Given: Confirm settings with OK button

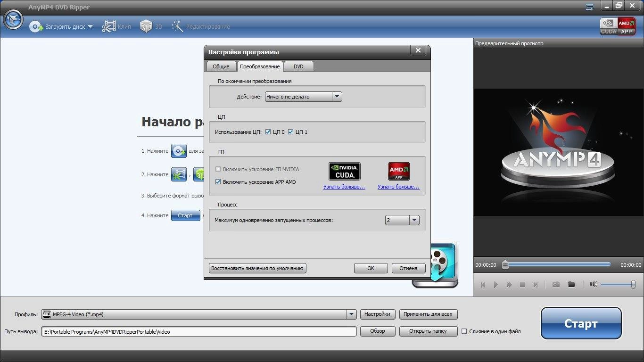Looking at the screenshot, I should coord(371,268).
